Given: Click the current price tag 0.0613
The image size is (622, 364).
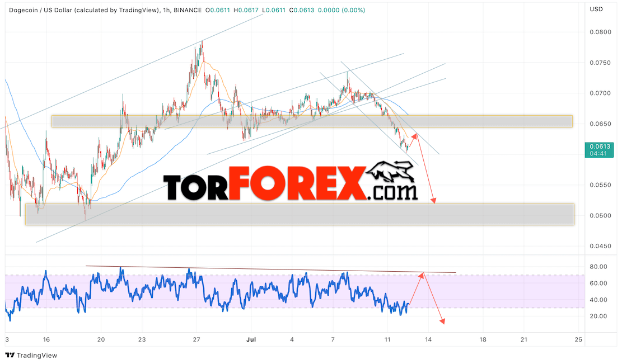Looking at the screenshot, I should (600, 146).
